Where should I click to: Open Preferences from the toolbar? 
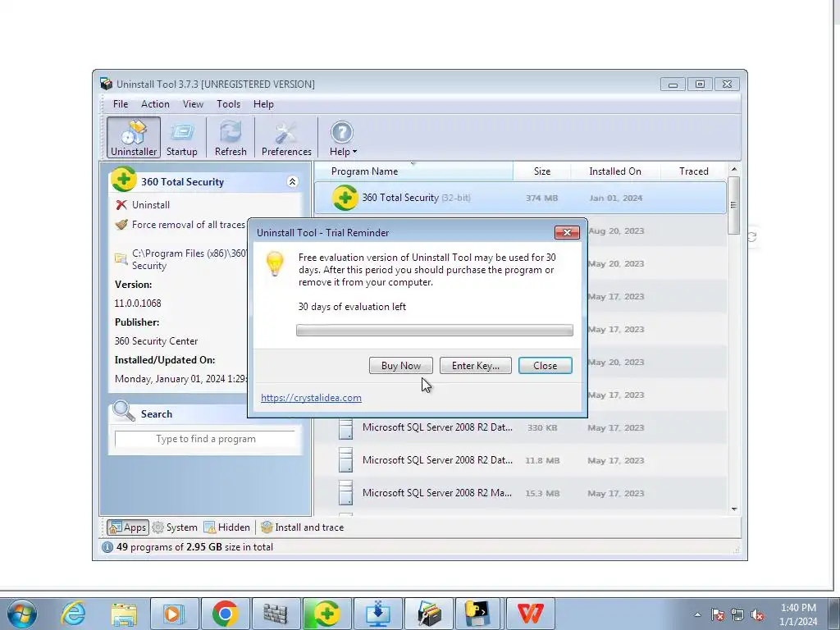click(x=286, y=138)
